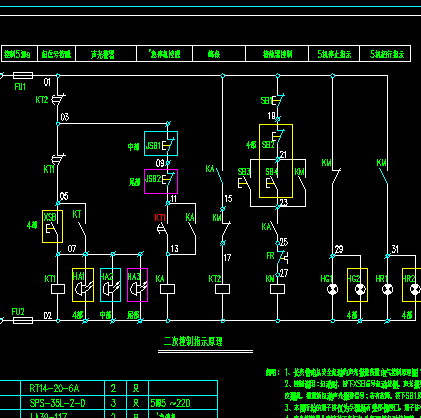Click the KA contact right of red KT1

192,229
